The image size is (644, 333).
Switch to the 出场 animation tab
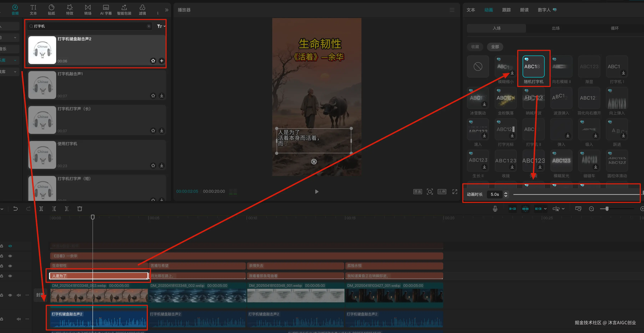[556, 28]
